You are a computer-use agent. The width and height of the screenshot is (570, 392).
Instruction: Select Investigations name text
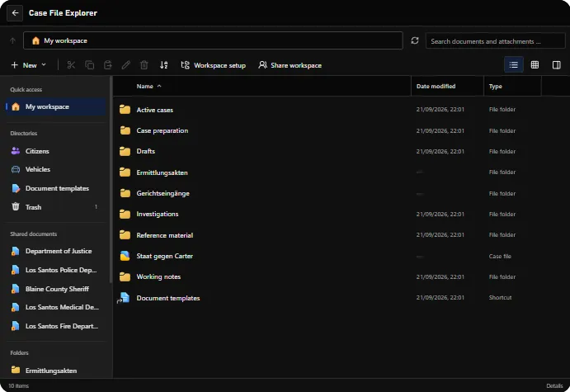pos(158,214)
